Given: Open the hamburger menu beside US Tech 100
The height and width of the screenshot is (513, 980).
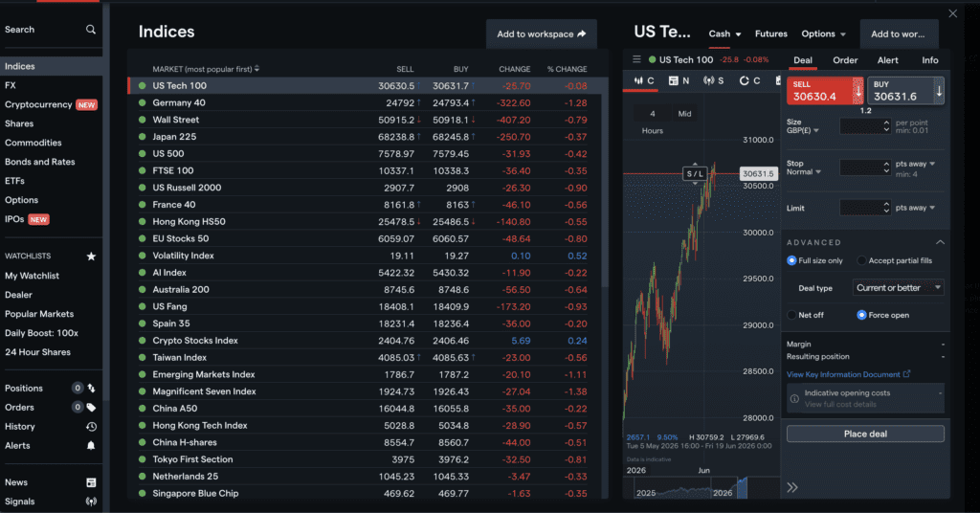Looking at the screenshot, I should pyautogui.click(x=636, y=59).
